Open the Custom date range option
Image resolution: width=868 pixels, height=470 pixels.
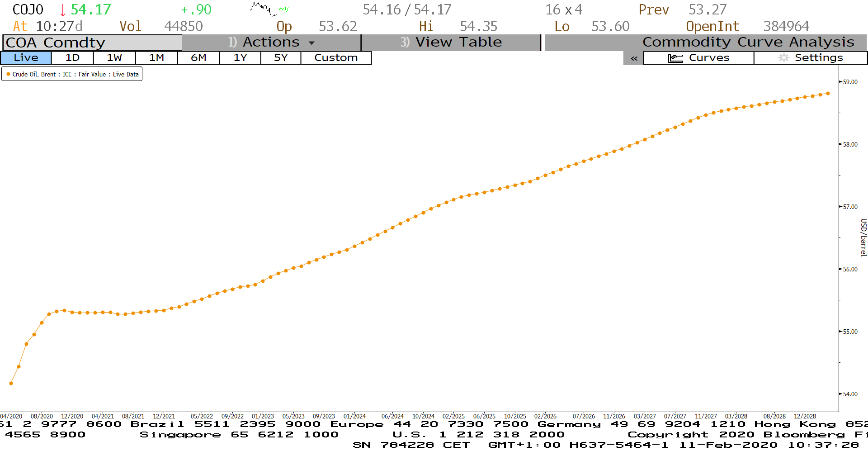(336, 58)
